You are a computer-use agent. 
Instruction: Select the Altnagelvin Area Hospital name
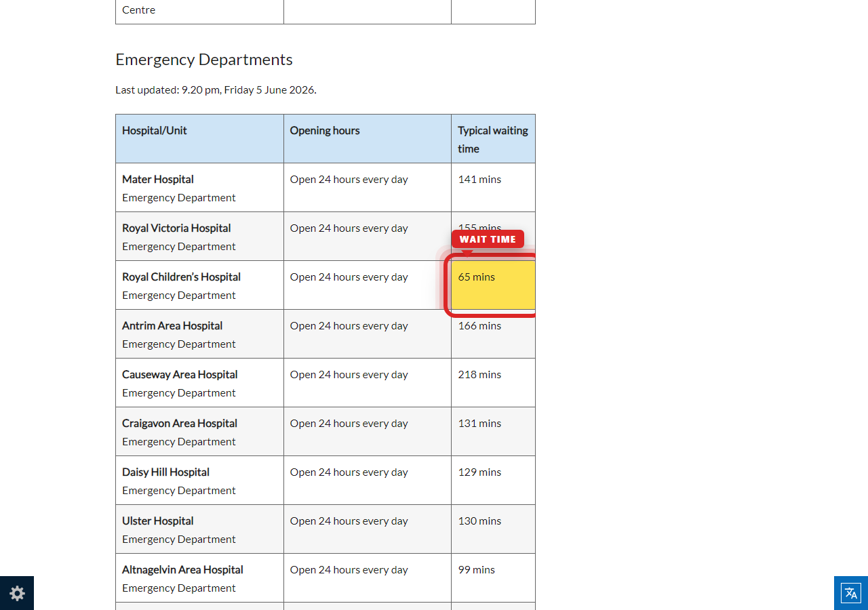(182, 569)
